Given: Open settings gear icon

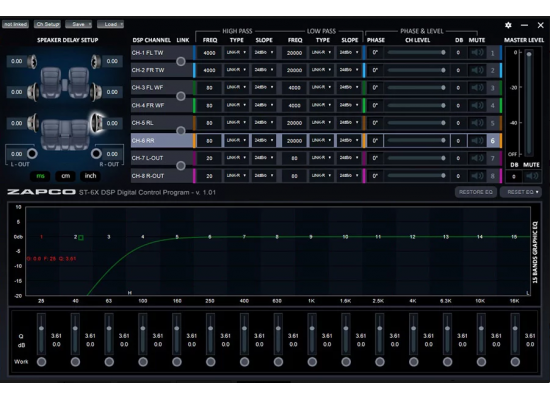Looking at the screenshot, I should click(x=508, y=25).
